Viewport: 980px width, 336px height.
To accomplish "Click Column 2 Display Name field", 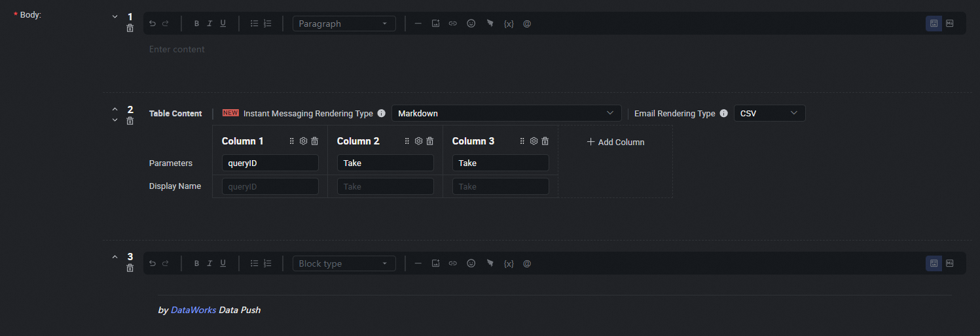I will coord(386,186).
